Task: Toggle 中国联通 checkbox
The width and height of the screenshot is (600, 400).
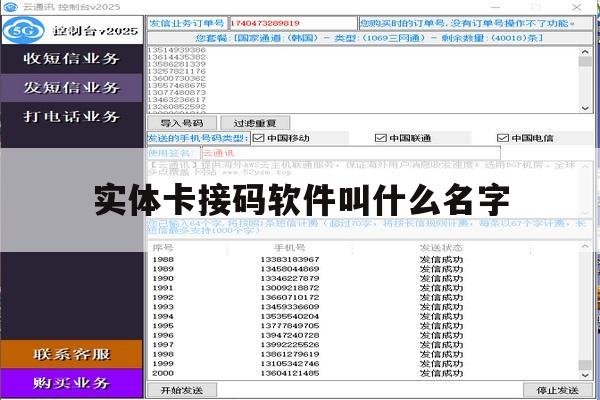Action: (380, 138)
